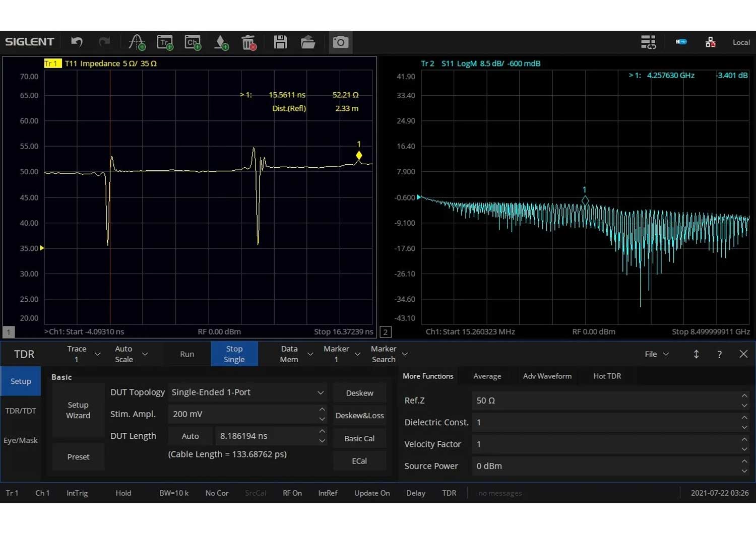Viewport: 756px width, 534px height.
Task: Save the setup using the floppy disk icon
Action: click(x=281, y=42)
